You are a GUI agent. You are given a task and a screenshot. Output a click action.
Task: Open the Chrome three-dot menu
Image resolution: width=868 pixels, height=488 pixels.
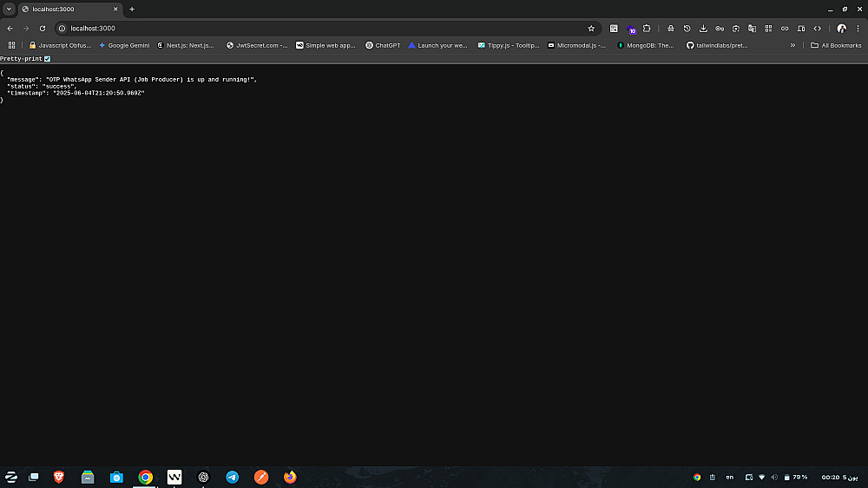pos(858,29)
